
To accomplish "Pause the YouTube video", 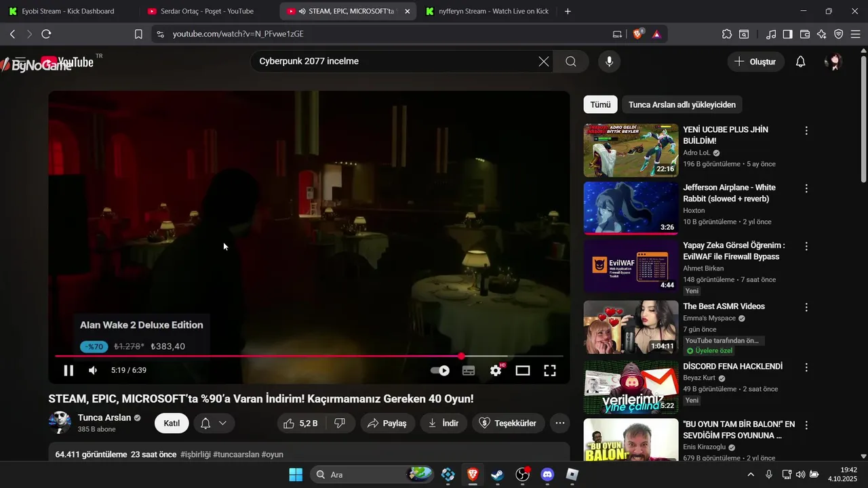I will point(68,370).
